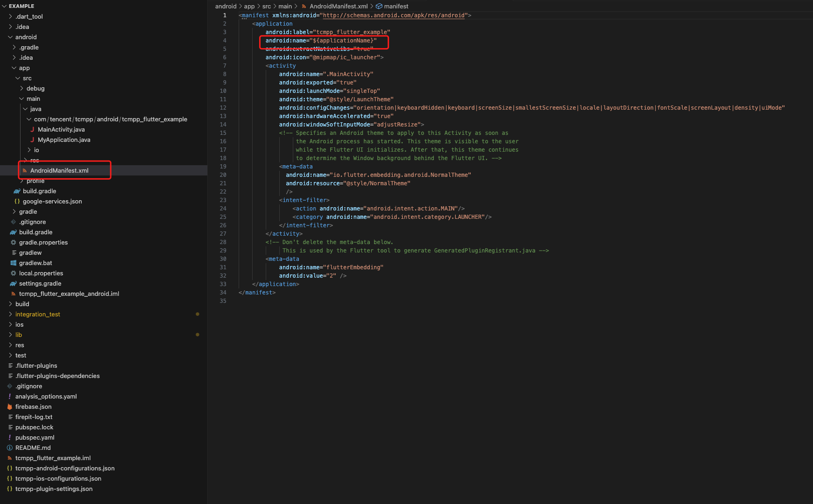Viewport: 813px width, 504px height.
Task: Click the yaml icon beside pubspec.yaml
Action: point(10,437)
